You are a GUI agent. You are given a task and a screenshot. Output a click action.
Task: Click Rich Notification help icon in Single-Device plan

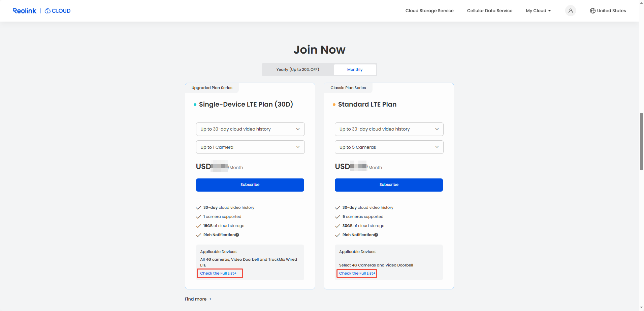(237, 235)
